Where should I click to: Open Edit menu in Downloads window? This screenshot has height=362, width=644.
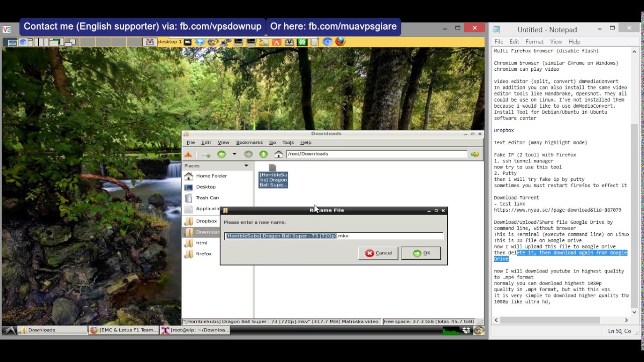coord(206,142)
